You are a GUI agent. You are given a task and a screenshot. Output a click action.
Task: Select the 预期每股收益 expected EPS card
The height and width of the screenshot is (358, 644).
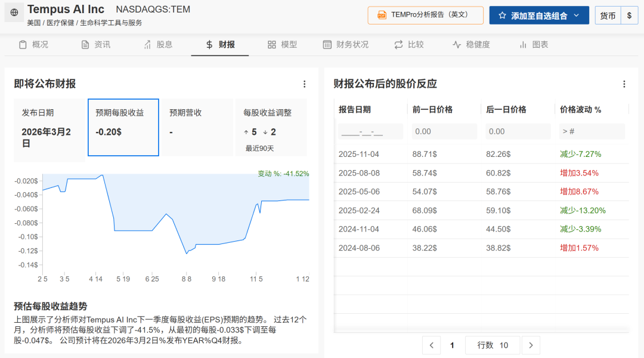click(x=123, y=127)
